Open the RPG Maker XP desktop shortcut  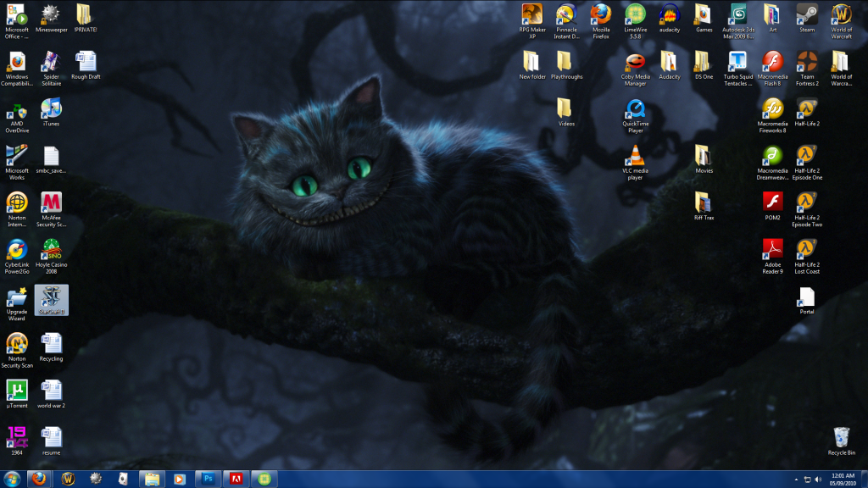click(x=532, y=21)
